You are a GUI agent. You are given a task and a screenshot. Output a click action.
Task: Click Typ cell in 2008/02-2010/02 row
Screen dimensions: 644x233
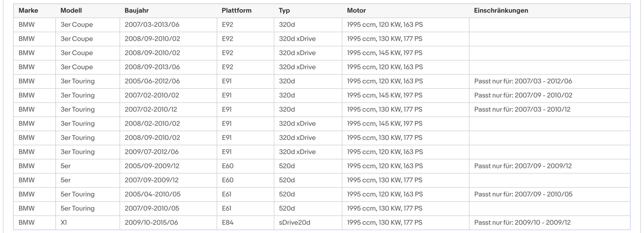pyautogui.click(x=308, y=124)
